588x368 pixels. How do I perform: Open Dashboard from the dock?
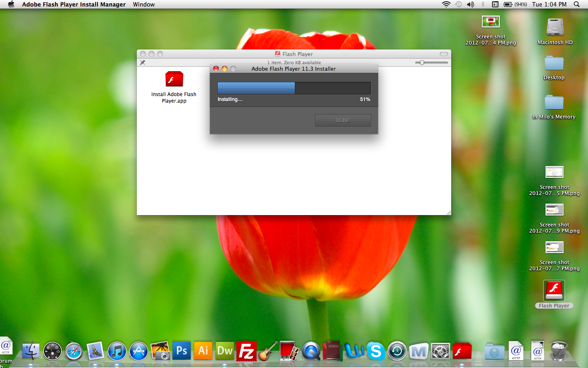(52, 351)
